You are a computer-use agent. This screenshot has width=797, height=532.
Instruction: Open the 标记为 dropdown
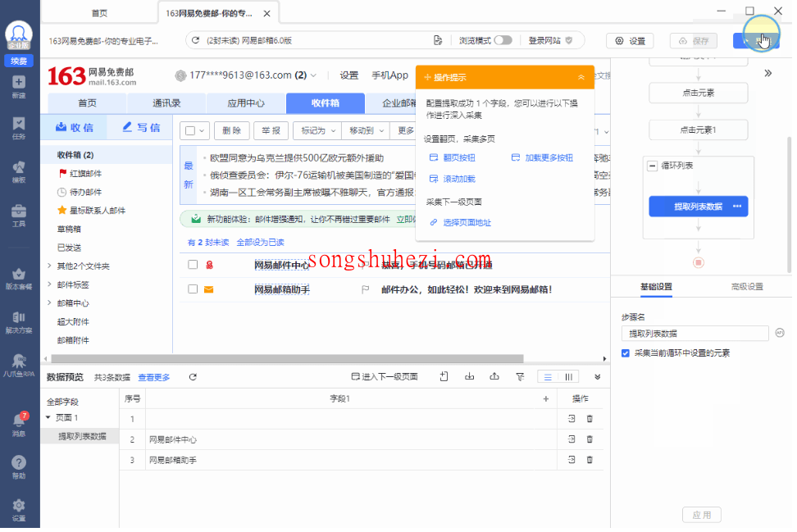[317, 131]
